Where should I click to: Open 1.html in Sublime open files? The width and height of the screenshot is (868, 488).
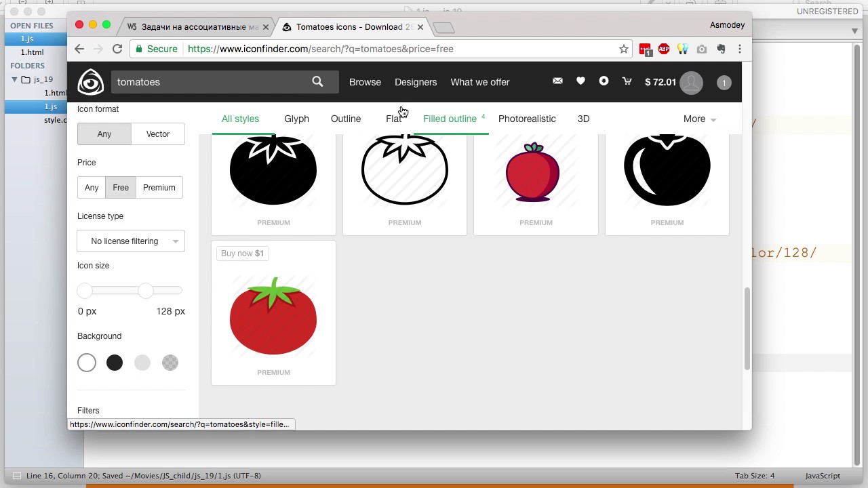coord(32,52)
